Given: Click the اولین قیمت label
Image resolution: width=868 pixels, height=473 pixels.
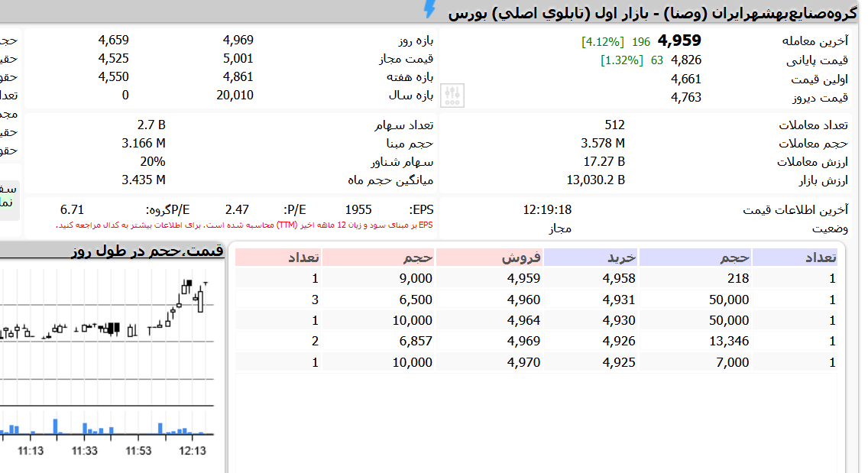Looking at the screenshot, I should coord(819,79).
